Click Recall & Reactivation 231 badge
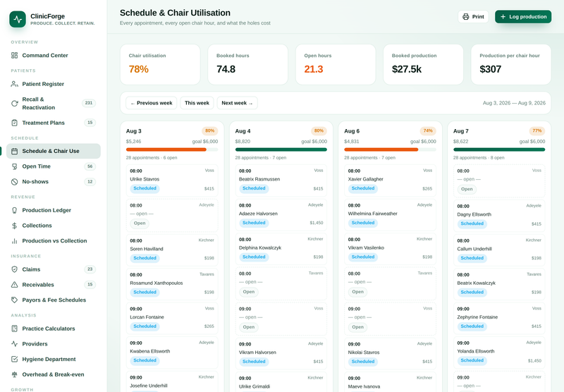This screenshot has height=392, width=564. coord(89,103)
